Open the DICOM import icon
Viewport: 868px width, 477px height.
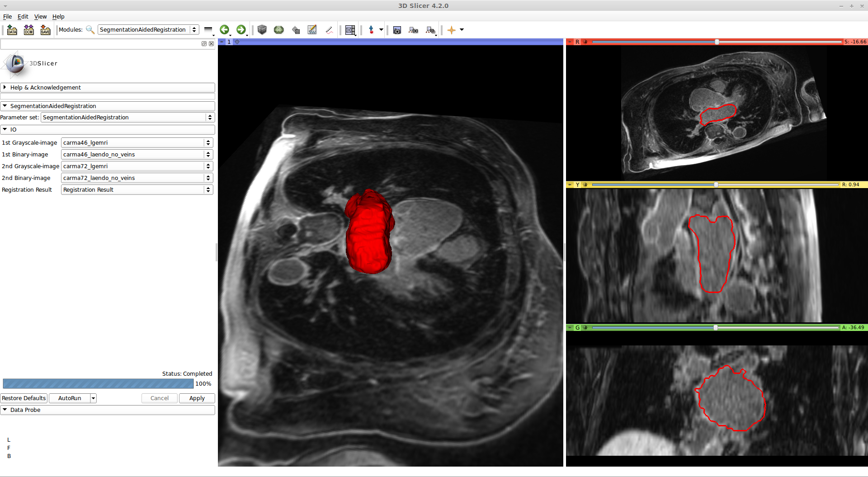(x=29, y=30)
